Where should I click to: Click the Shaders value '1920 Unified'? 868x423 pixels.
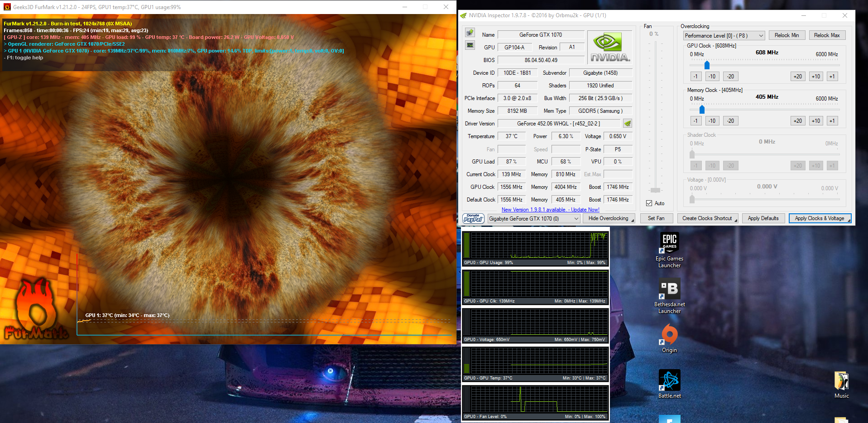600,86
